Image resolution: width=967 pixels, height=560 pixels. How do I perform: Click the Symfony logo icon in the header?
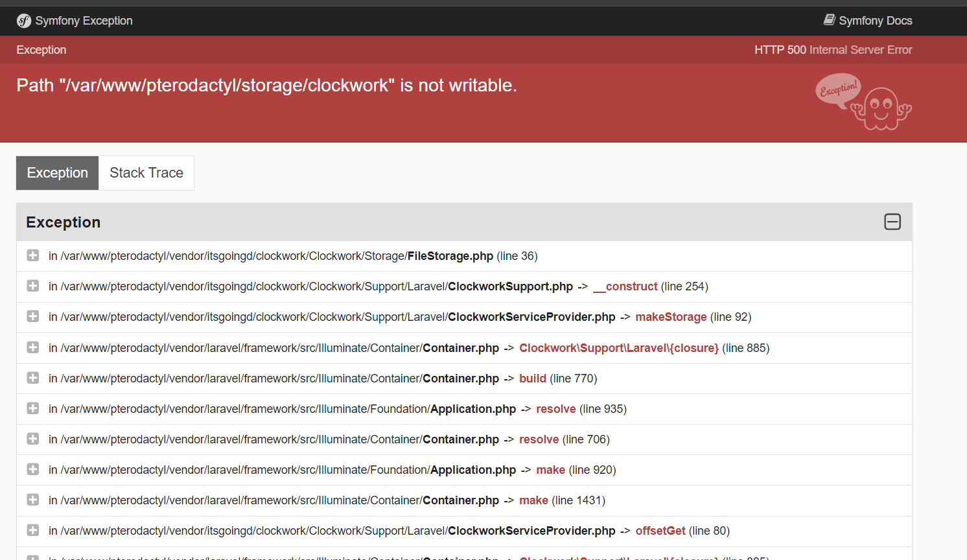(x=24, y=21)
